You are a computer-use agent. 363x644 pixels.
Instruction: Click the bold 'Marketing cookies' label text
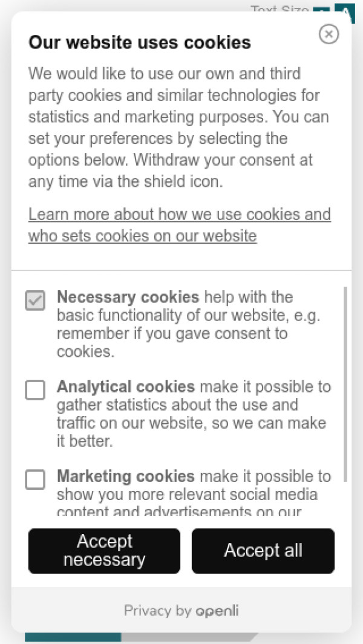[x=126, y=476]
